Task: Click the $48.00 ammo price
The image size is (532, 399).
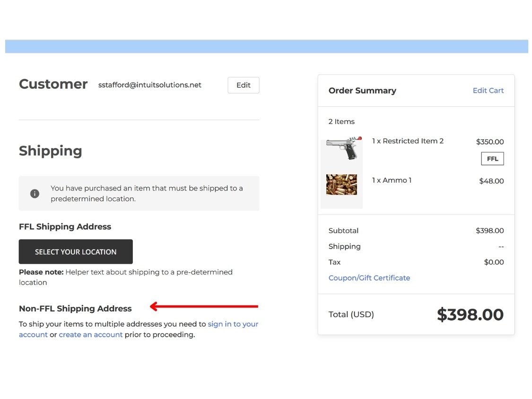Action: click(x=491, y=181)
